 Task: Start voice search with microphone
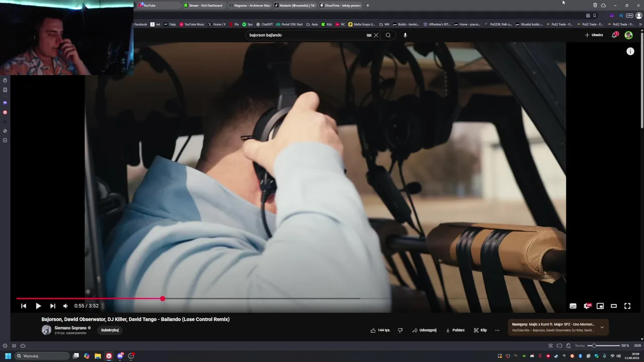click(405, 35)
